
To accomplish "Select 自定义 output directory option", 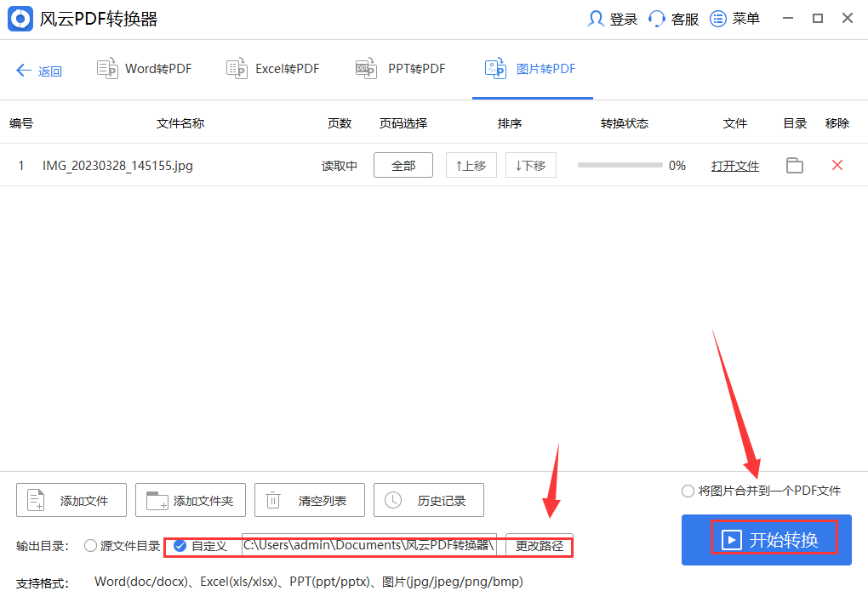I will 180,546.
